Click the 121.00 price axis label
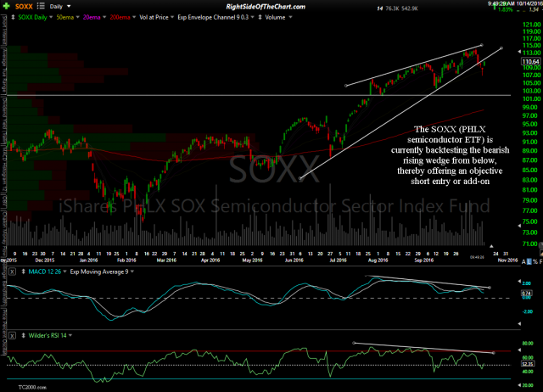The width and height of the screenshot is (543, 392). 532,25
